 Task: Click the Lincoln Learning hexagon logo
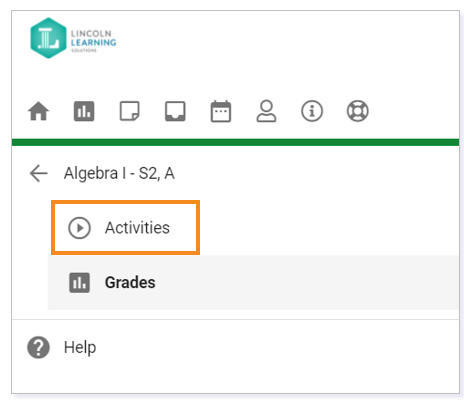click(48, 38)
